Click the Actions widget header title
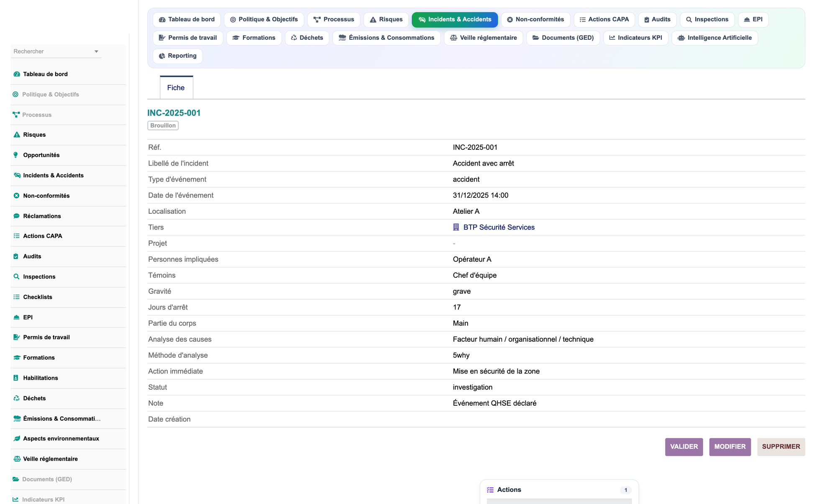This screenshot has width=814, height=504. 509,490
